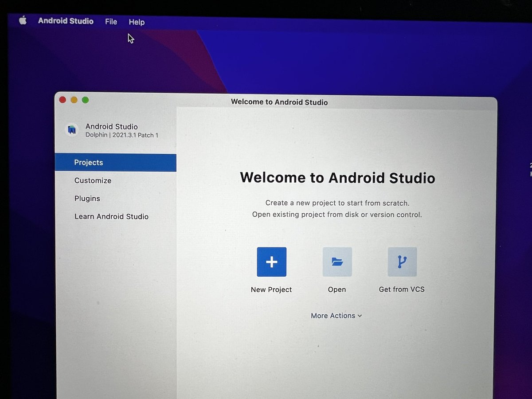Expand the More Actions dropdown
Viewport: 532px width, 399px height.
pos(336,316)
